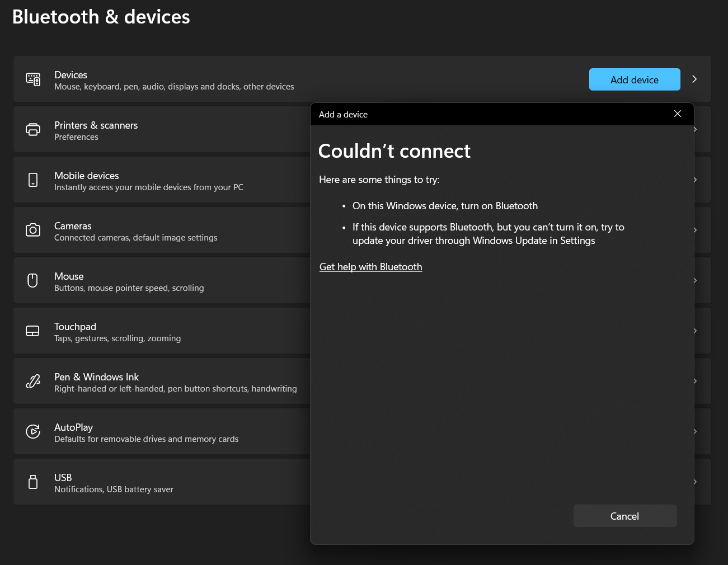Click the AutoPlay settings icon
The image size is (728, 565).
tap(33, 431)
